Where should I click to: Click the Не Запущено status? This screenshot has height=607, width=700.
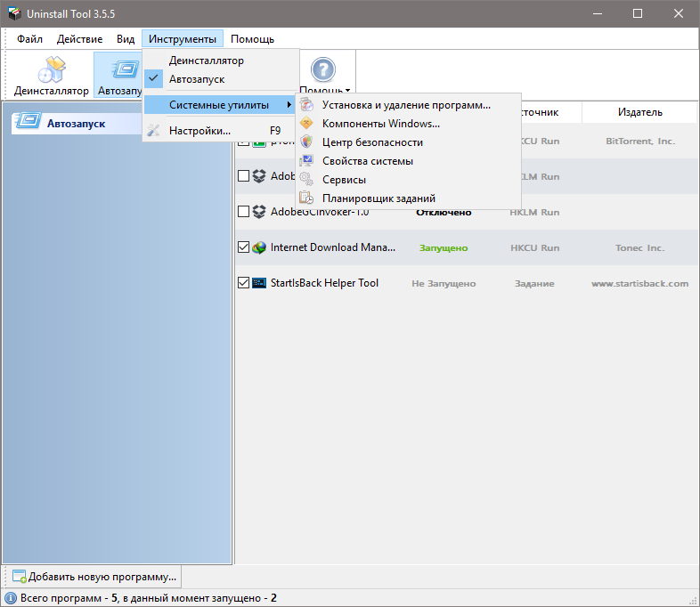coord(444,283)
